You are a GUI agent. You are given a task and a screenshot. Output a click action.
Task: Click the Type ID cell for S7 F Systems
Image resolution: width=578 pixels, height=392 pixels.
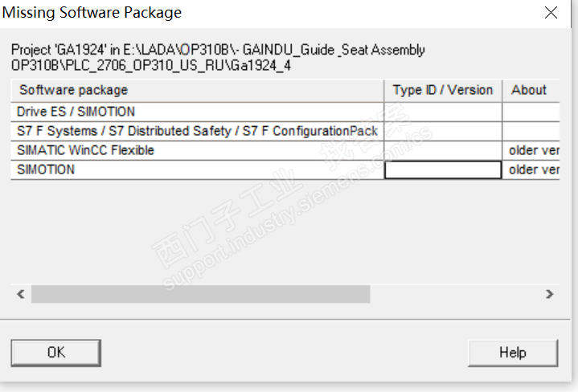point(443,131)
